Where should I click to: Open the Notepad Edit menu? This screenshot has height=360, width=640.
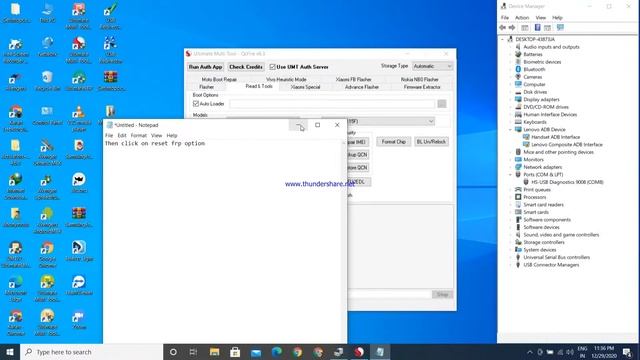pyautogui.click(x=122, y=136)
